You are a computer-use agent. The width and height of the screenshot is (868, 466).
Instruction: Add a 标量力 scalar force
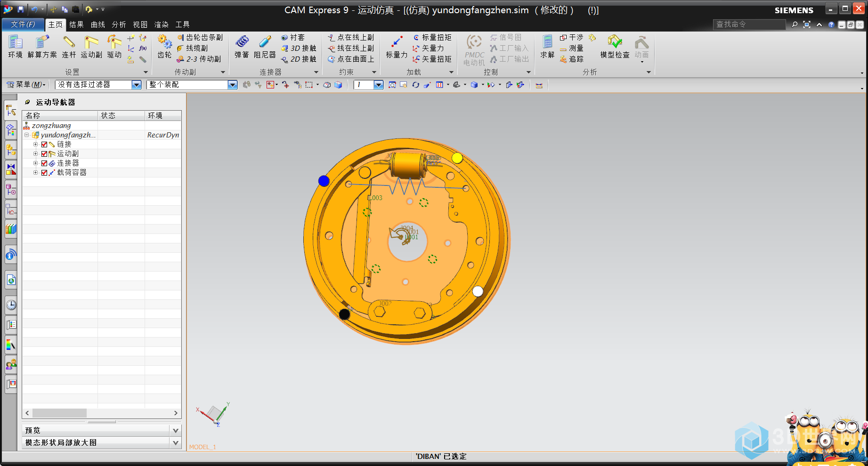[x=397, y=47]
